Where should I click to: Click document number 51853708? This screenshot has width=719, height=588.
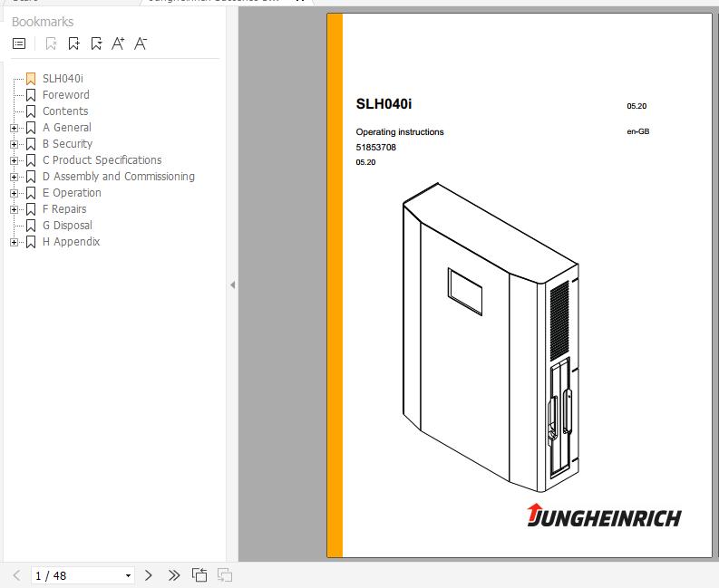(x=376, y=148)
